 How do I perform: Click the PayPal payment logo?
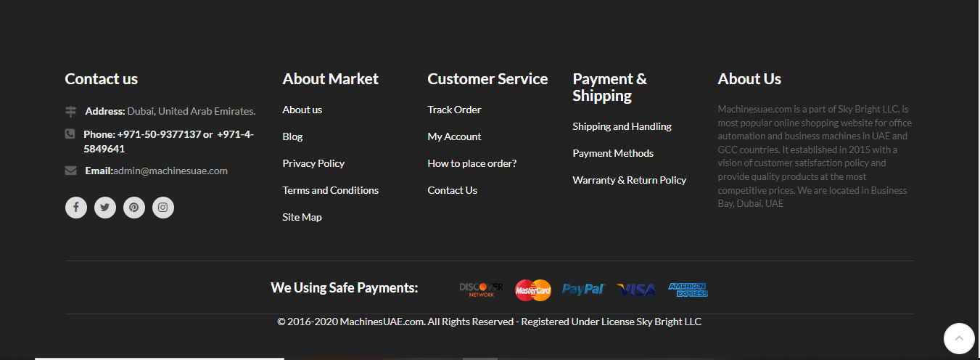click(583, 290)
